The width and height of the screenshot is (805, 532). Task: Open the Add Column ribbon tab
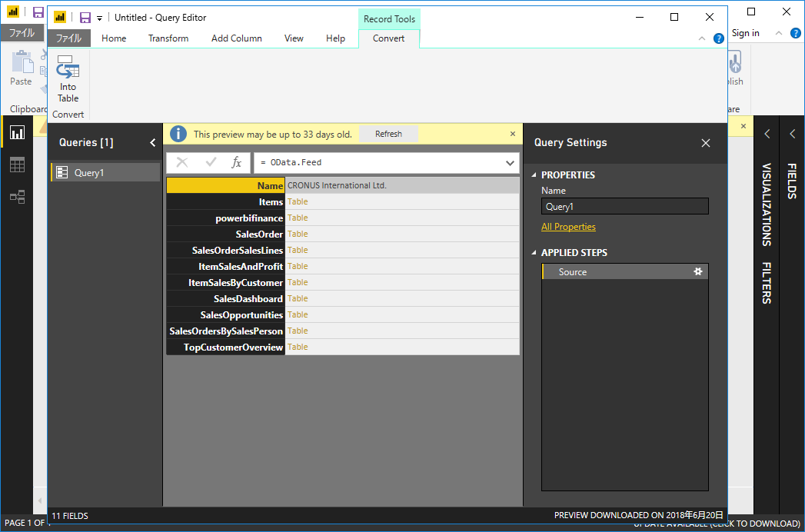[x=237, y=38]
